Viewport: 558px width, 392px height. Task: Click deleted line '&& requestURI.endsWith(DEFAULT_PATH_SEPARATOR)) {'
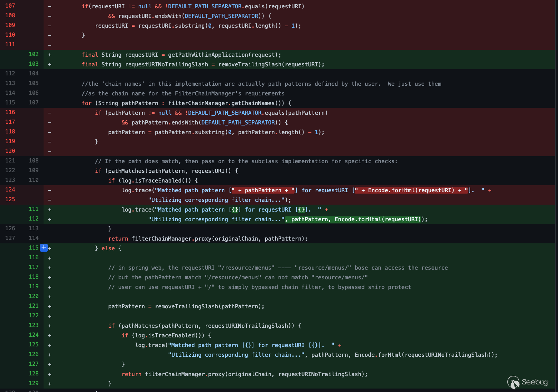[190, 16]
